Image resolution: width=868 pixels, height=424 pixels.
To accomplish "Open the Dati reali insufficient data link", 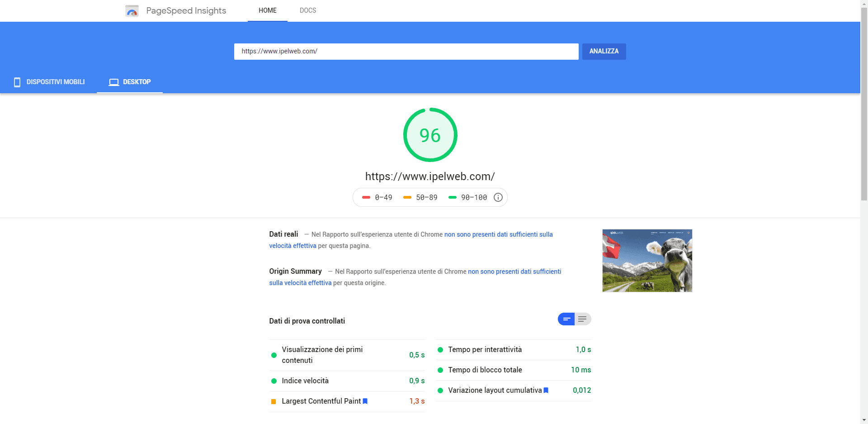I will (498, 234).
